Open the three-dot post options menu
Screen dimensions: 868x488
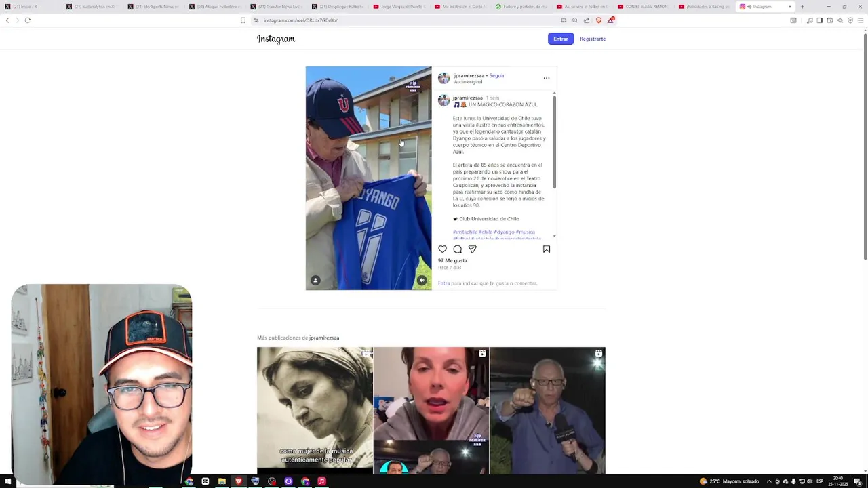547,78
